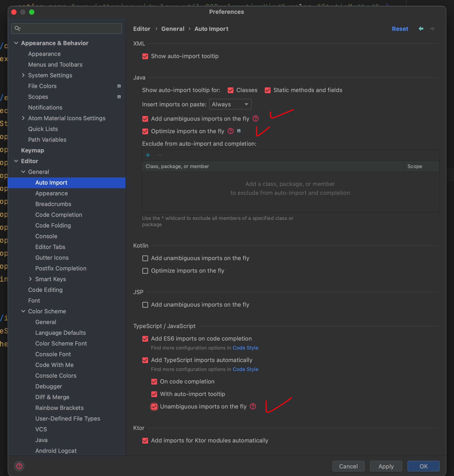Open help icon next to Java unambiguous imports

[256, 119]
